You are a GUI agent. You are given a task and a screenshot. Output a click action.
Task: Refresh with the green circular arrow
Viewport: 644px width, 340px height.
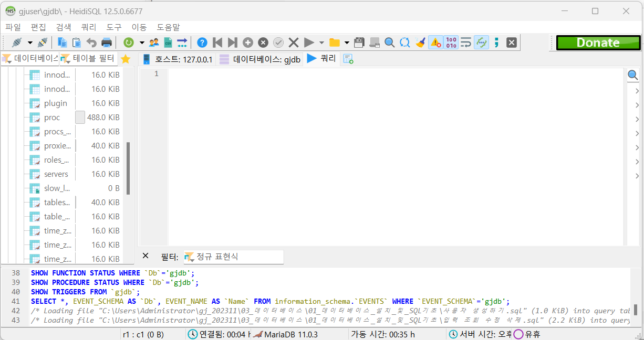pos(128,42)
